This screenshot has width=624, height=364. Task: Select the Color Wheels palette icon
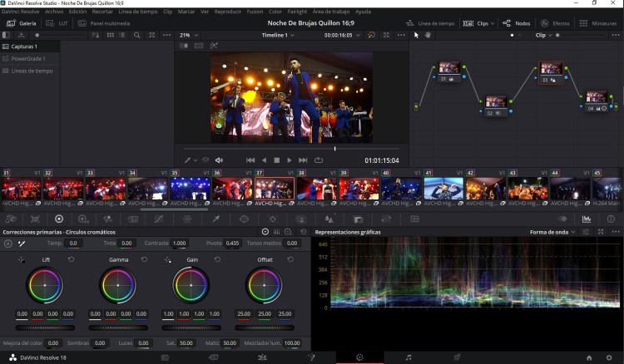point(59,219)
